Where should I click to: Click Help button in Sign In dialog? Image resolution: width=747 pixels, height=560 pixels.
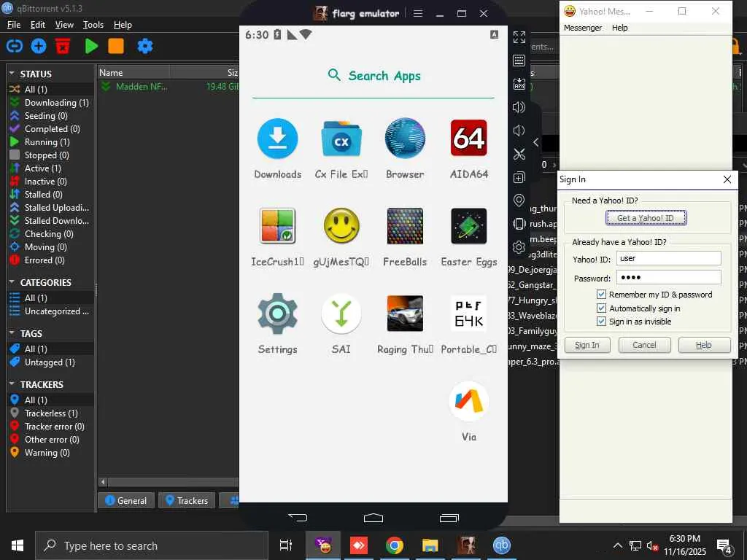point(704,345)
